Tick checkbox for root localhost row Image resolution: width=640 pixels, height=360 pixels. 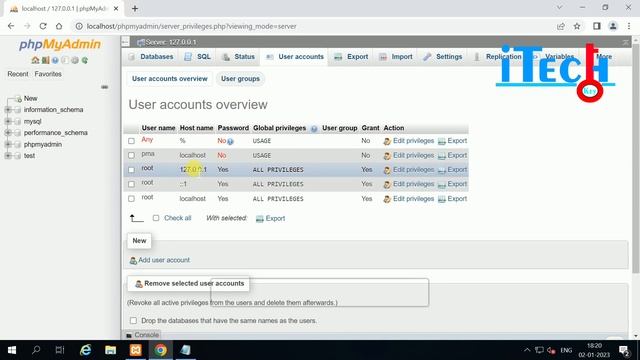coord(131,199)
